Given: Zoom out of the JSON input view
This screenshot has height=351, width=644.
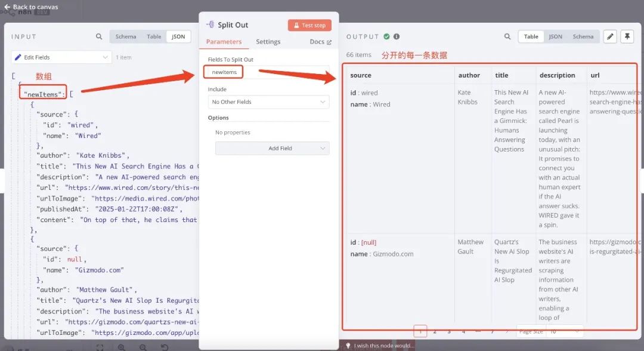Looking at the screenshot, I should (x=143, y=346).
